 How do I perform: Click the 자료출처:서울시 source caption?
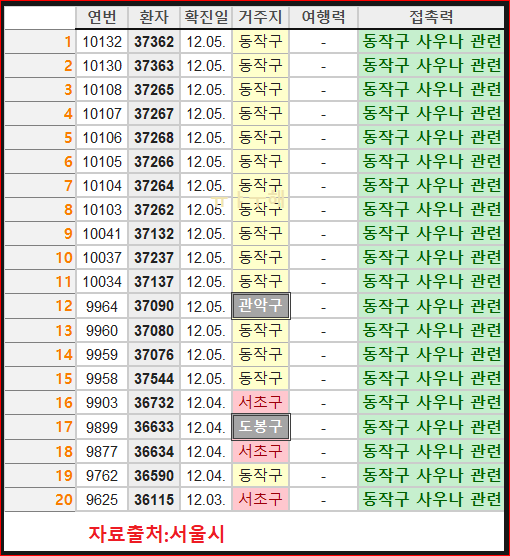coord(156,534)
